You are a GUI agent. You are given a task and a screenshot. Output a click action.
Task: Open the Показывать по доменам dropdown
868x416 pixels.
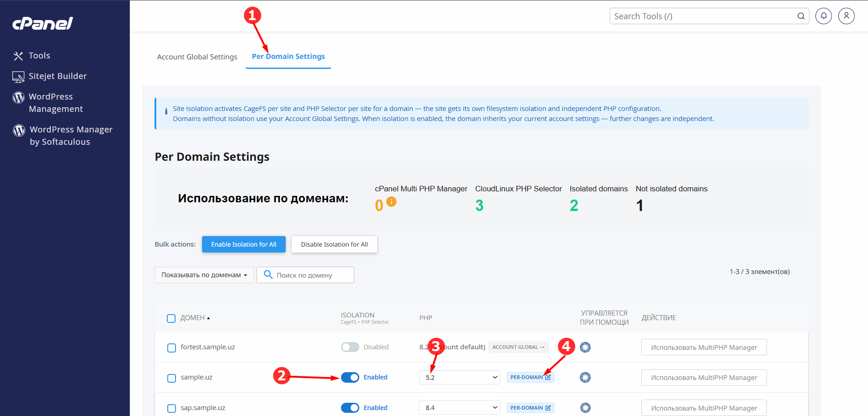tap(204, 275)
